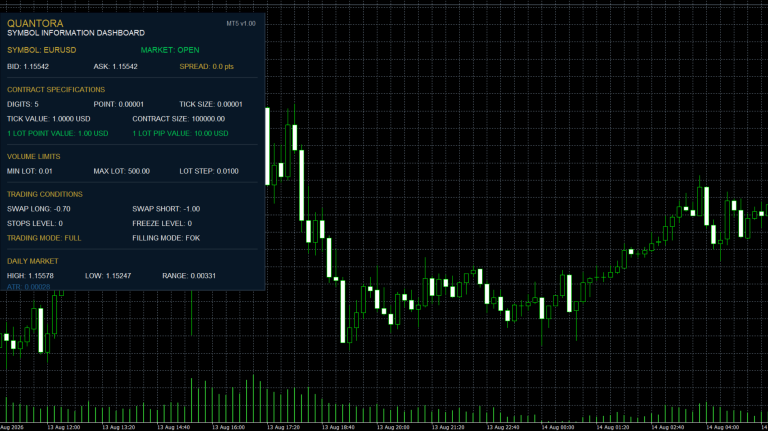Click the 13 Aug 18:40 time axis label
Image resolution: width=768 pixels, height=431 pixels.
338,428
